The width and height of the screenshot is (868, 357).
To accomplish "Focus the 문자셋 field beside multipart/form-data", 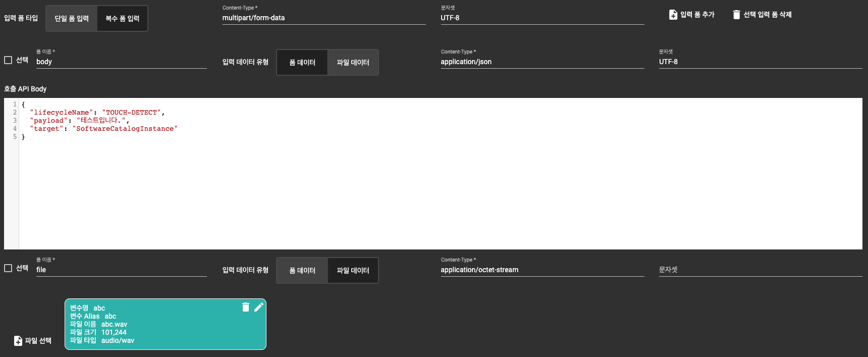I will (x=542, y=18).
